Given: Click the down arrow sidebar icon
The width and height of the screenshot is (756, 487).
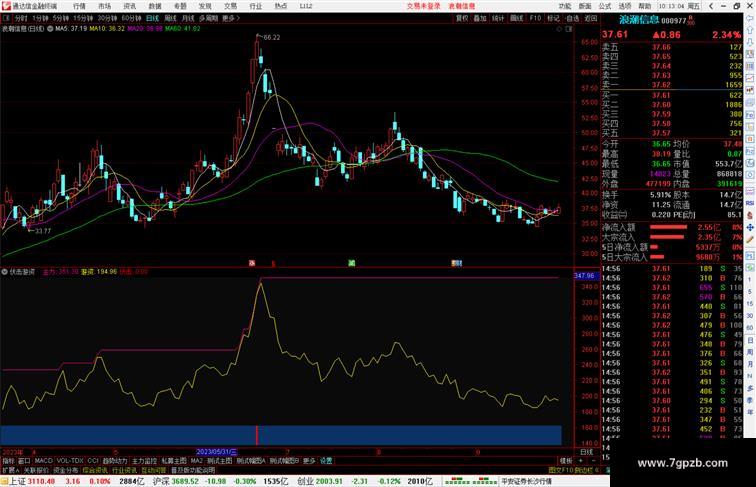Looking at the screenshot, I should point(750,42).
